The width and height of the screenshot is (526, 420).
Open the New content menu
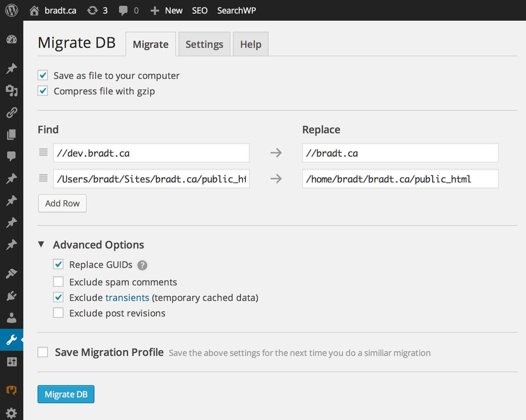click(x=167, y=11)
